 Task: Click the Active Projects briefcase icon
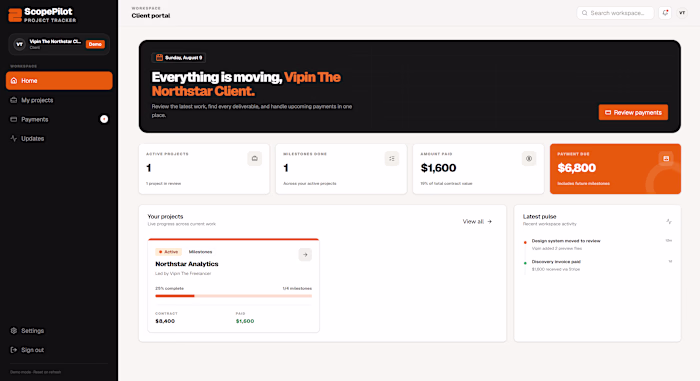254,159
